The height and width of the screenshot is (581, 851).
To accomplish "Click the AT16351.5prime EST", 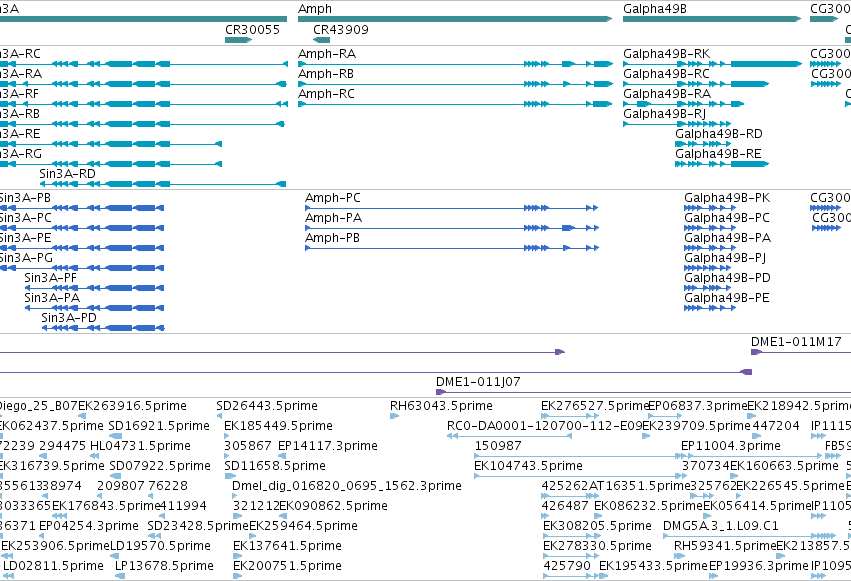I will click(x=593, y=496).
